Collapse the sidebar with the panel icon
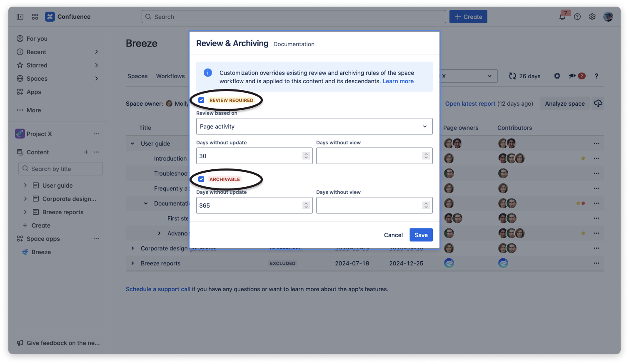This screenshot has height=364, width=629. [20, 17]
